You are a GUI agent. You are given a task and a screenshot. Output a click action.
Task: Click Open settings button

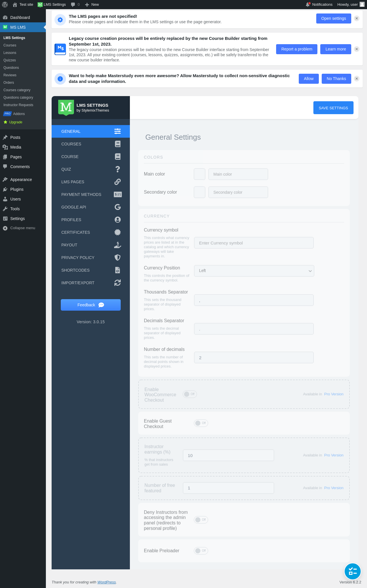point(334,18)
